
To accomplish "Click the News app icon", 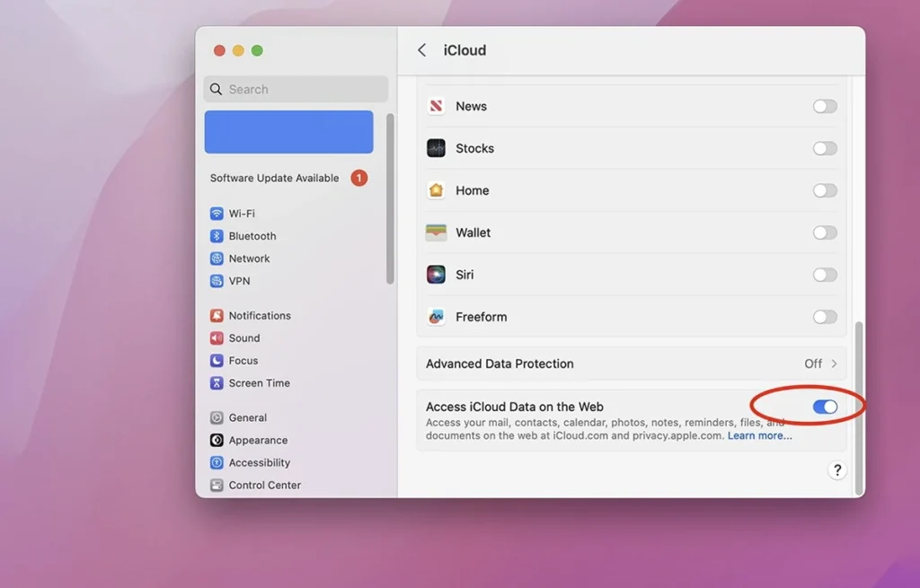I will point(436,106).
